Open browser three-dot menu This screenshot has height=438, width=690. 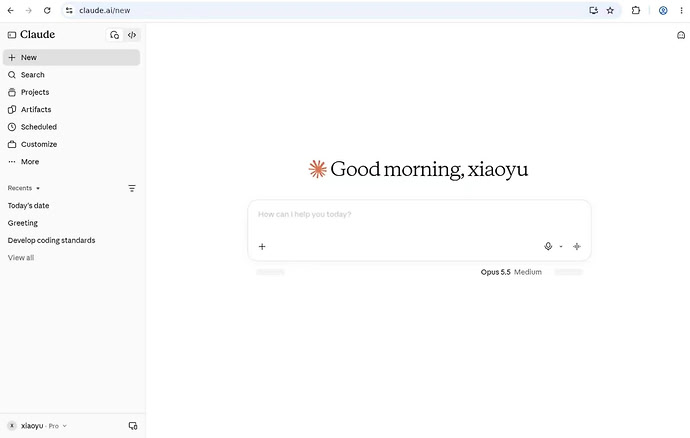point(681,11)
